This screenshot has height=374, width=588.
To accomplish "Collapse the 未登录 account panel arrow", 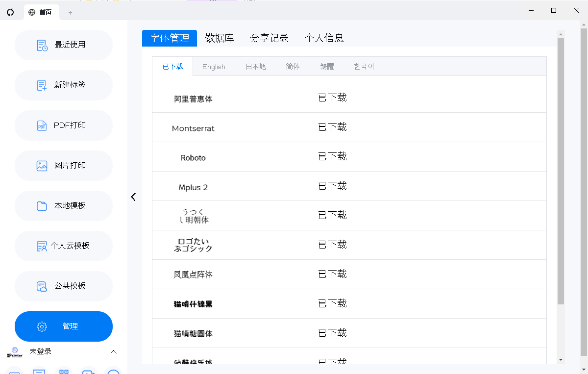I will pyautogui.click(x=114, y=351).
